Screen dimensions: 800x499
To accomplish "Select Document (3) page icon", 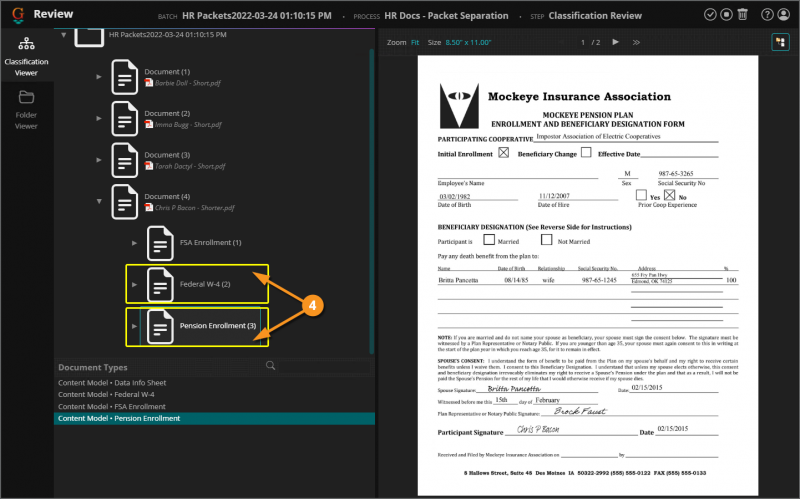I will tap(124, 160).
